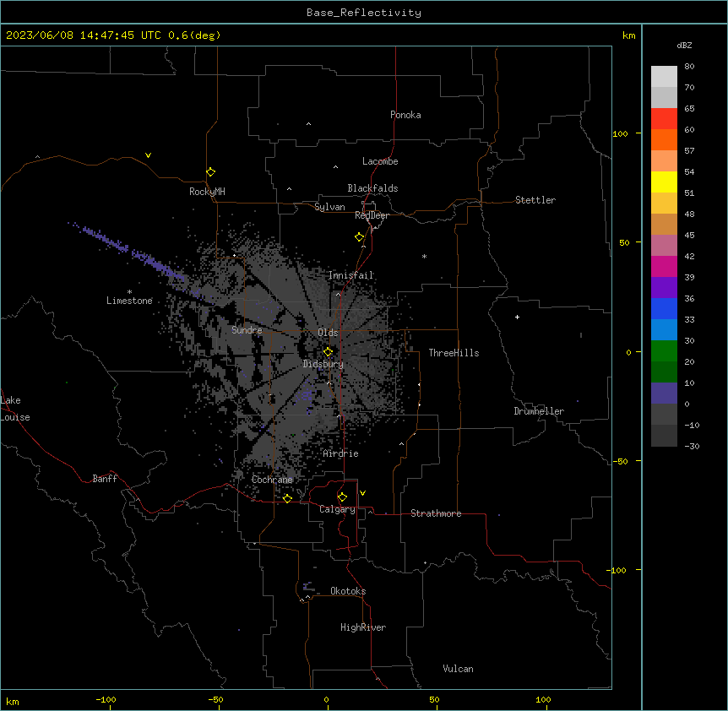The height and width of the screenshot is (711, 728).
Task: Select the green 20-30 dBZ legend color
Action: pos(664,351)
